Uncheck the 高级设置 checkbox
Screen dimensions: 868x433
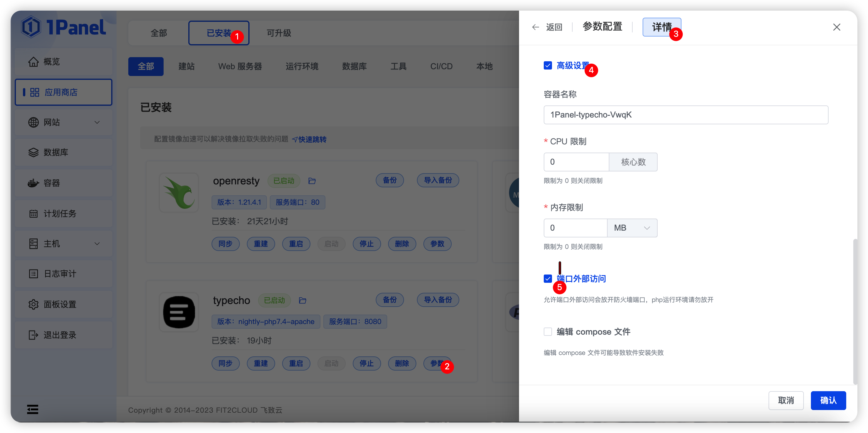[548, 65]
